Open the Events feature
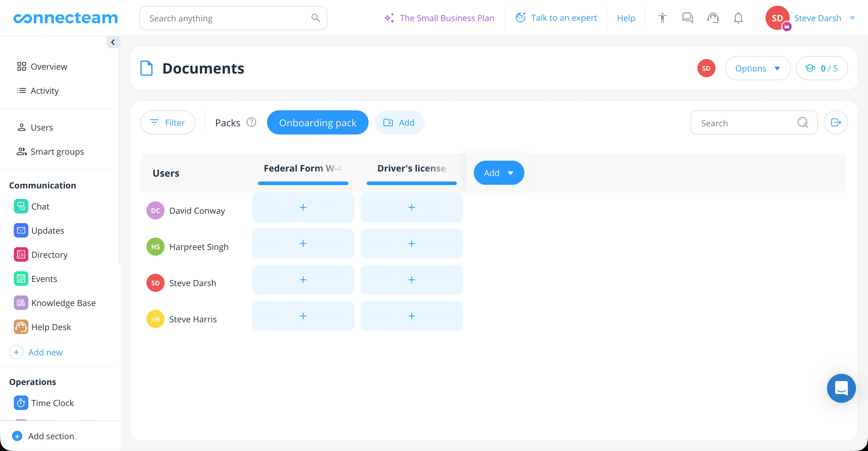Screen dimensions: 868x451 point(44,279)
